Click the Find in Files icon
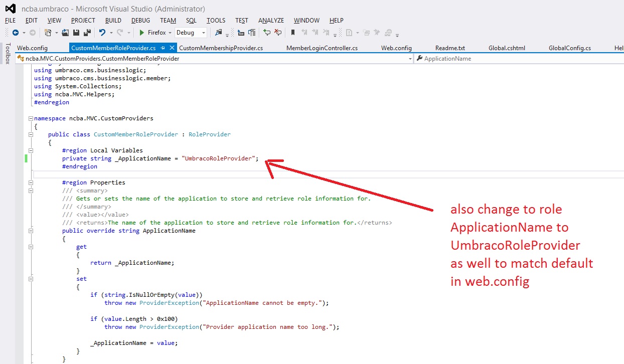This screenshot has width=624, height=364. pyautogui.click(x=218, y=33)
